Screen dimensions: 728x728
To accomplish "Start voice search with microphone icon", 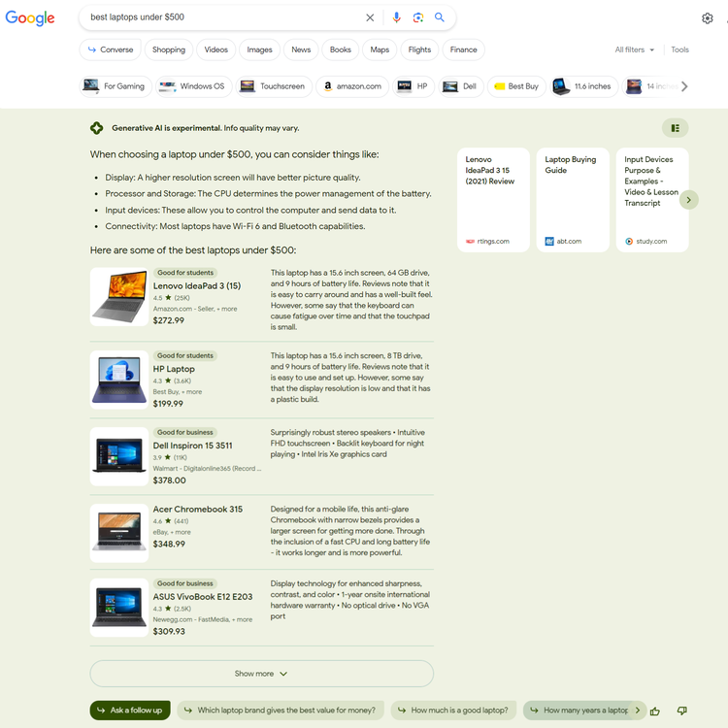I will 396,17.
